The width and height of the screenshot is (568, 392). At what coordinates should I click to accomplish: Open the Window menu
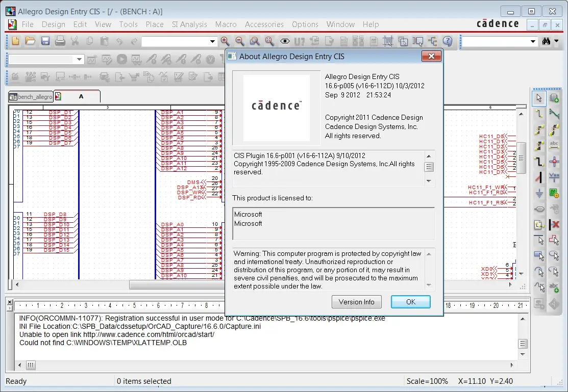(340, 24)
